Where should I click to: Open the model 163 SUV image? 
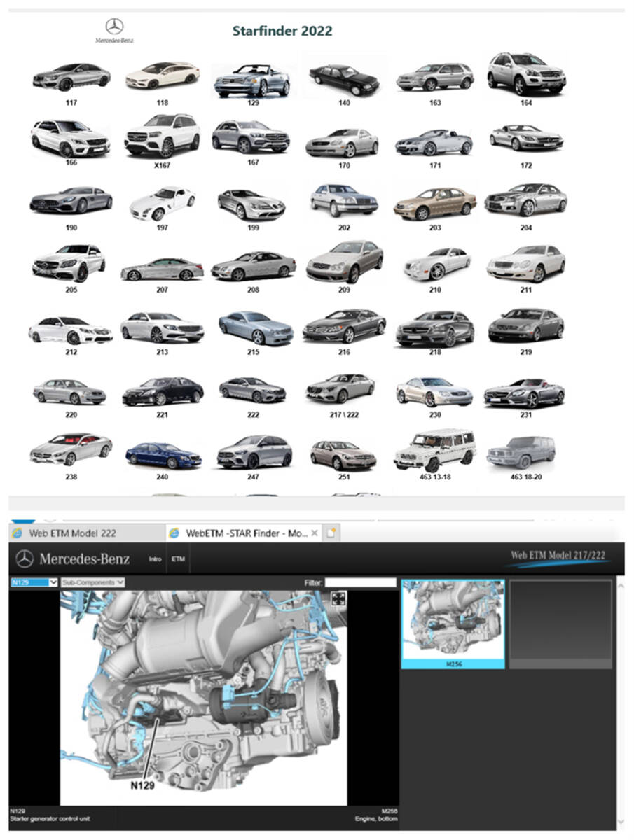435,77
